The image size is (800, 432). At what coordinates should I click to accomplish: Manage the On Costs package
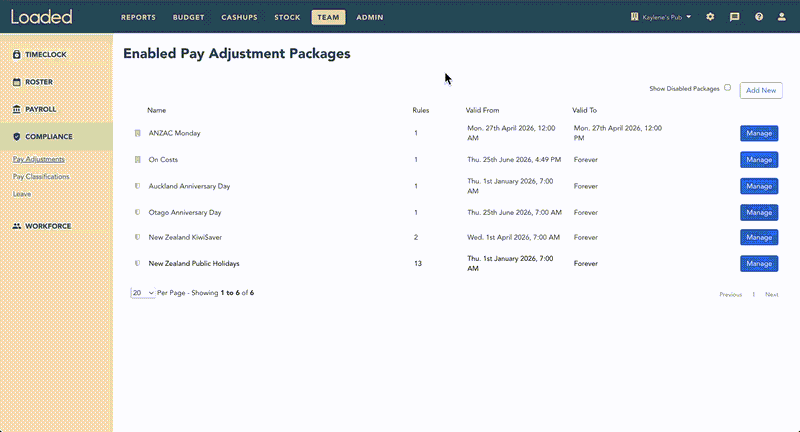click(x=759, y=160)
